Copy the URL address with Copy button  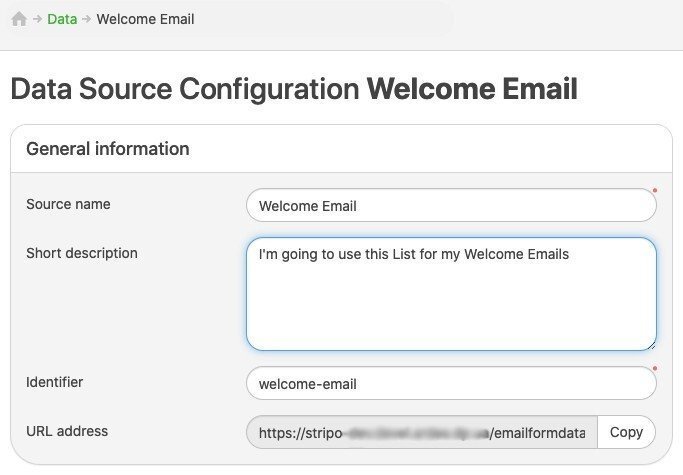click(626, 432)
